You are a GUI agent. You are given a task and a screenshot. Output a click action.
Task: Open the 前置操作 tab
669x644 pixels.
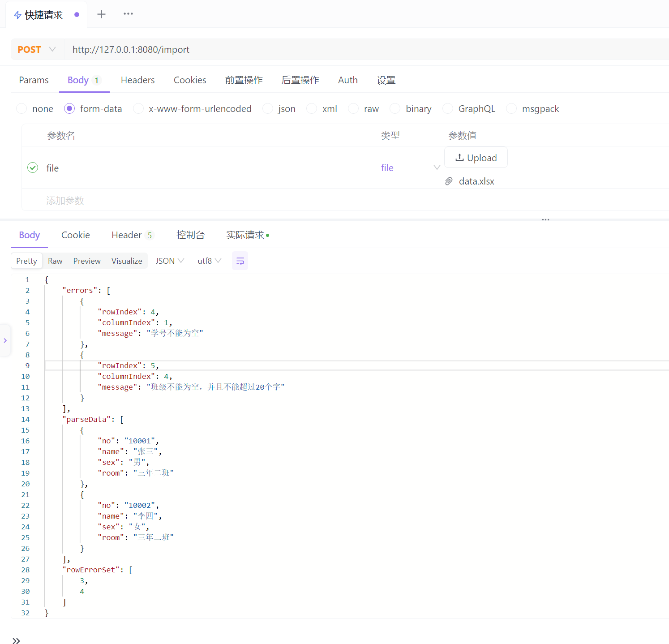(244, 80)
